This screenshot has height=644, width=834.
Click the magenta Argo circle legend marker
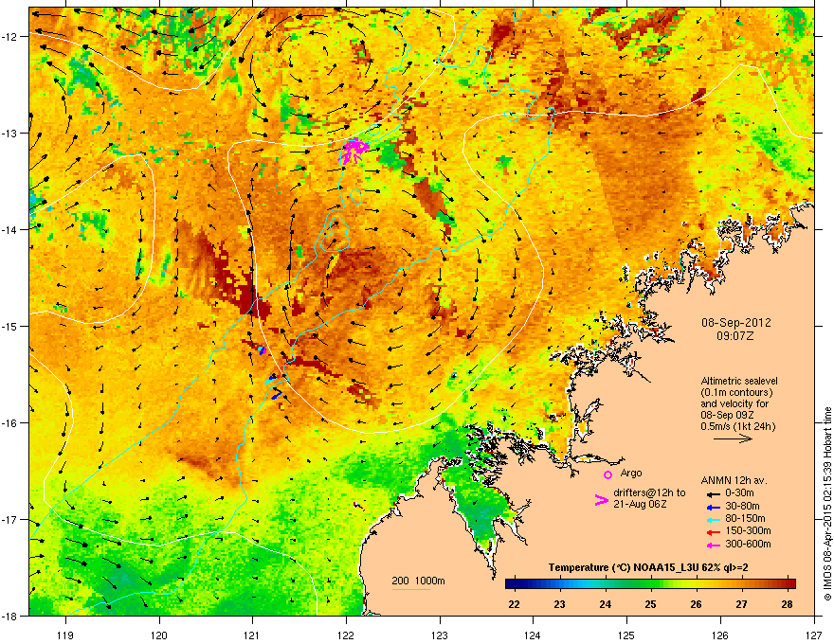coord(607,474)
